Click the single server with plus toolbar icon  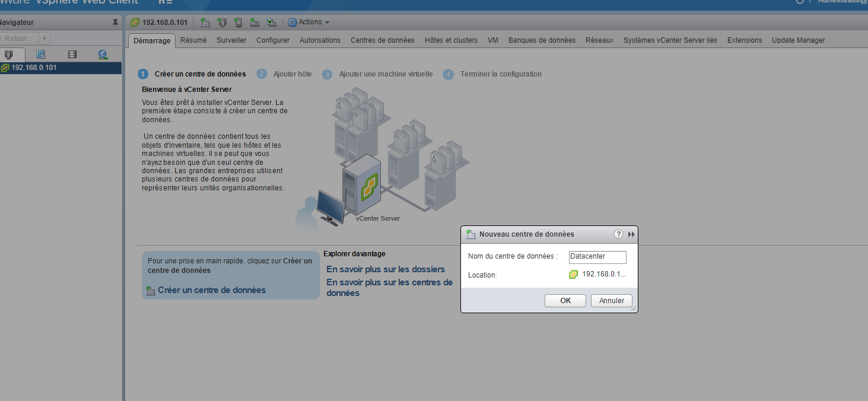point(238,23)
